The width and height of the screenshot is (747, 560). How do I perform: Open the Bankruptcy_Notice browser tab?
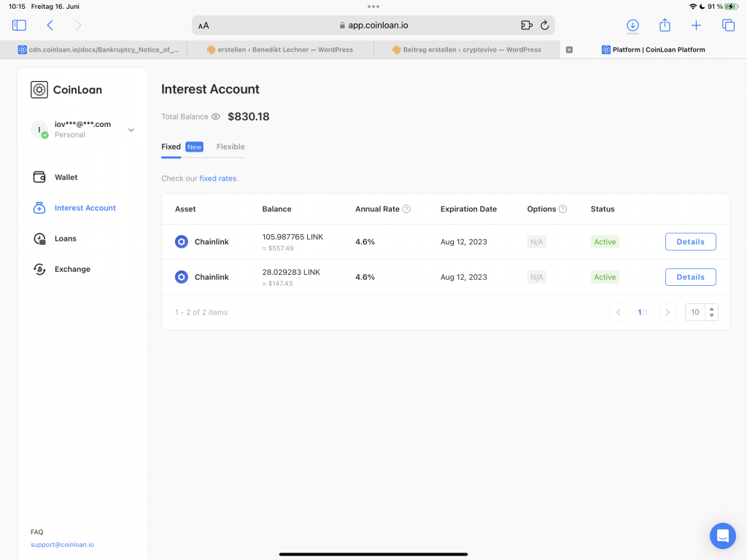[x=94, y=50]
